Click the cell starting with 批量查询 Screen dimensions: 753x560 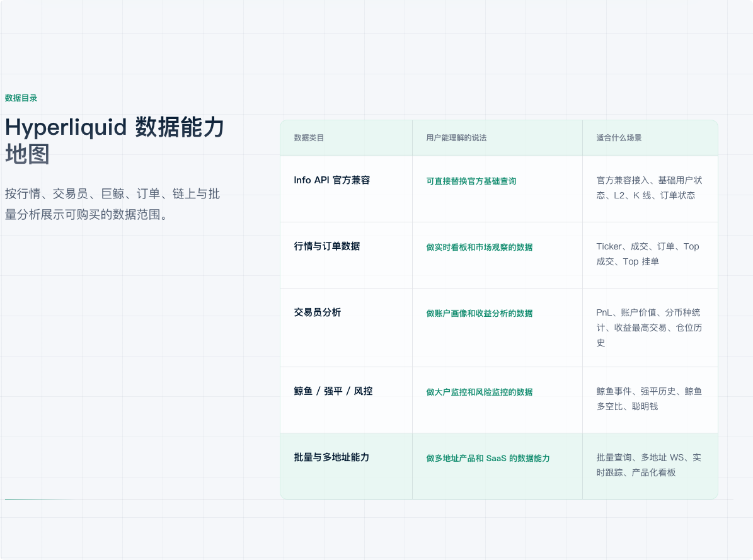point(649,466)
